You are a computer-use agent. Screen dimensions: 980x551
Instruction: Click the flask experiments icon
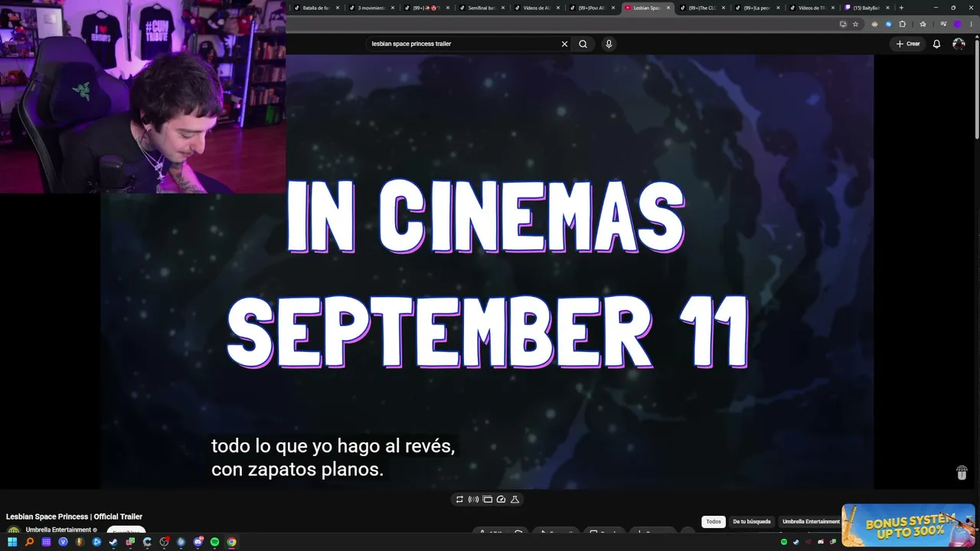[x=514, y=499]
